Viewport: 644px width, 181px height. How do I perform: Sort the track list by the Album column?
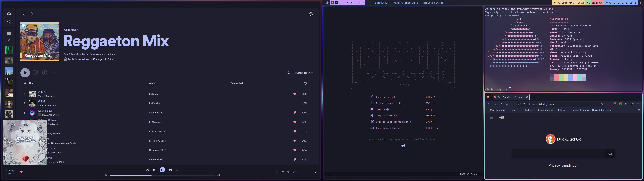(152, 83)
